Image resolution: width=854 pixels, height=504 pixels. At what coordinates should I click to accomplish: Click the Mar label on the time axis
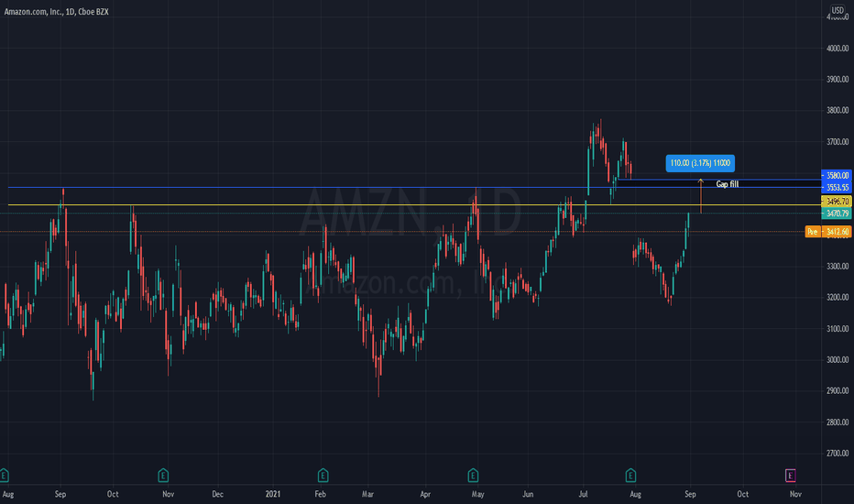(x=367, y=494)
